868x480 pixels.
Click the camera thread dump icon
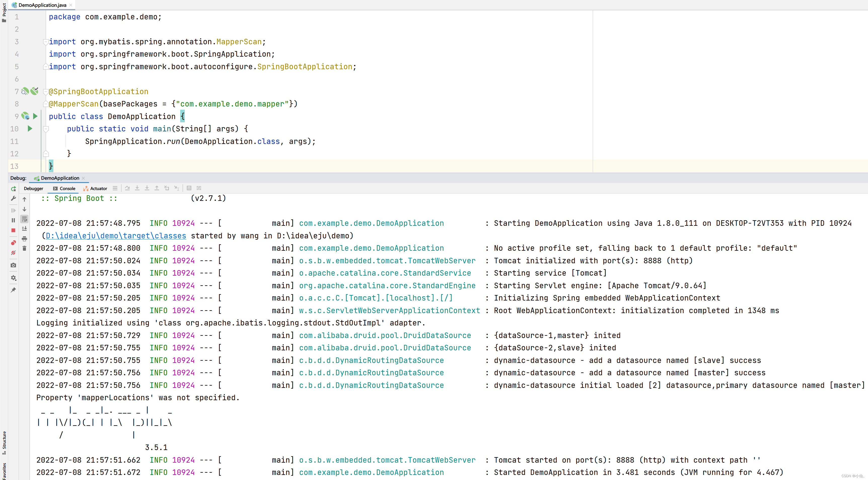pos(14,265)
